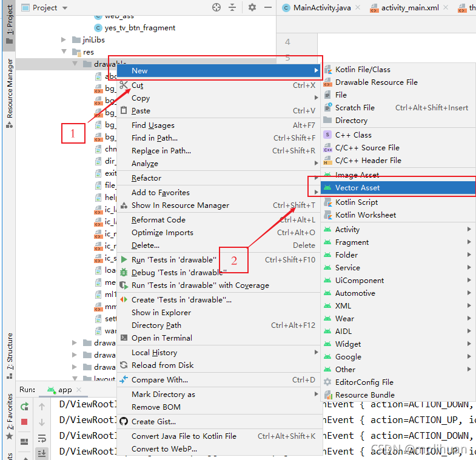
Task: Open 2: Favorites side tab
Action: (10, 416)
